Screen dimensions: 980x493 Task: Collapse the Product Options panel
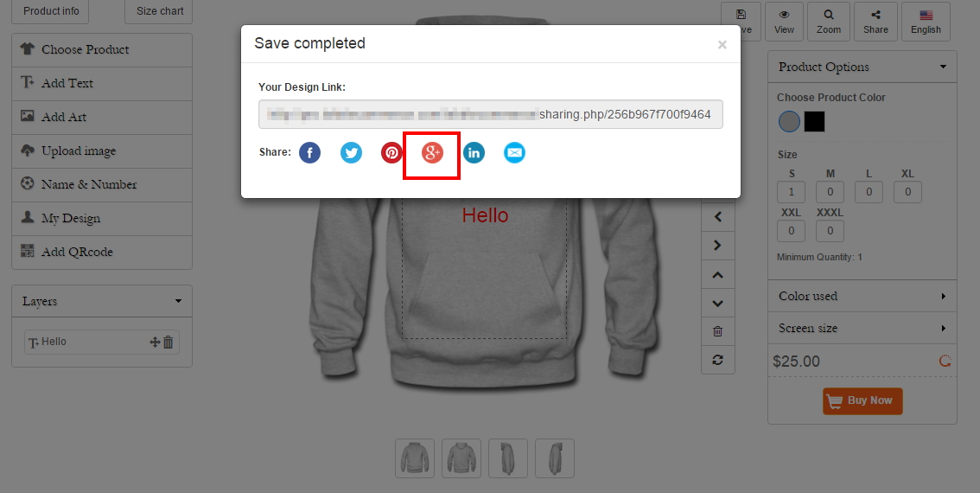coord(943,67)
